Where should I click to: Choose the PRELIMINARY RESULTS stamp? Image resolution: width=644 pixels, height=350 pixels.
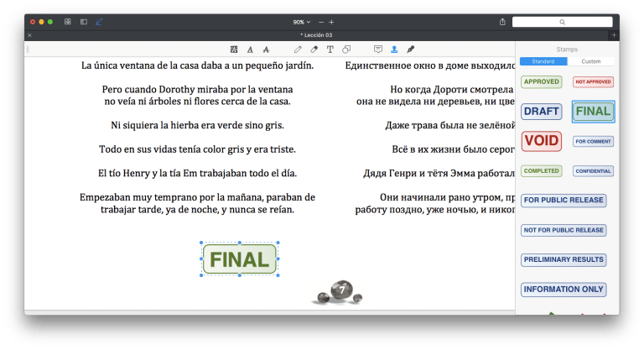(563, 260)
